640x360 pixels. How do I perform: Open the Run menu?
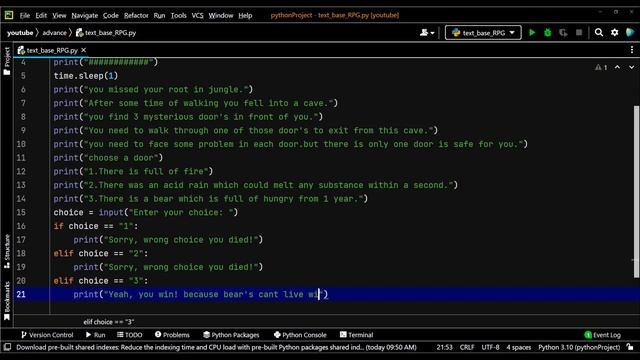159,16
